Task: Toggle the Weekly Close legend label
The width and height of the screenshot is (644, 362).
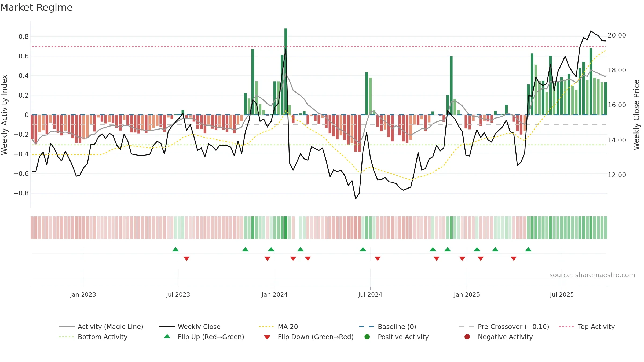Action: (x=199, y=327)
